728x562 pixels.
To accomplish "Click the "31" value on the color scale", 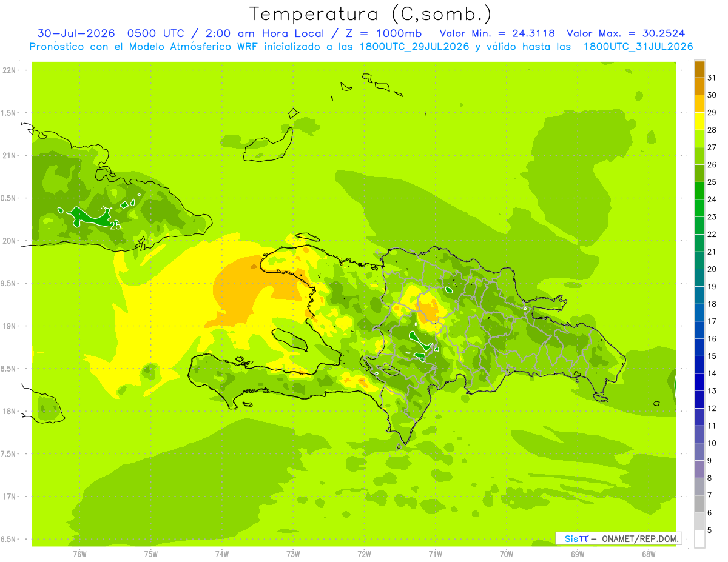I will point(712,78).
